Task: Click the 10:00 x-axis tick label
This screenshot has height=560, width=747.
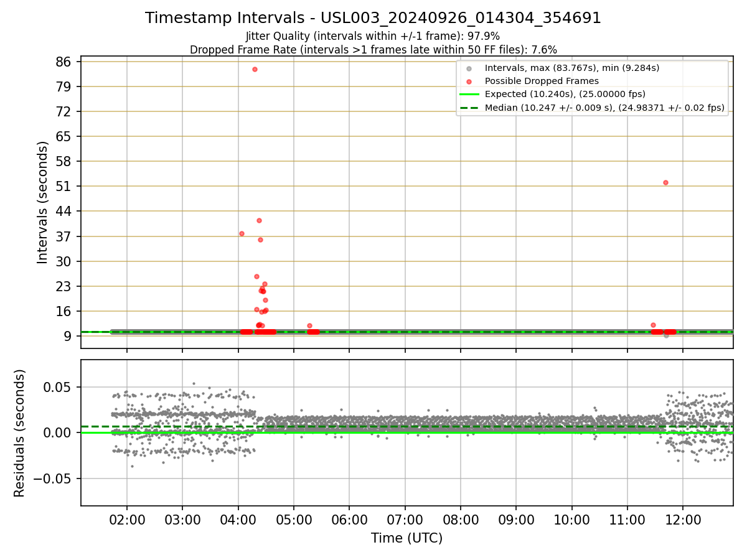Action: 571,520
